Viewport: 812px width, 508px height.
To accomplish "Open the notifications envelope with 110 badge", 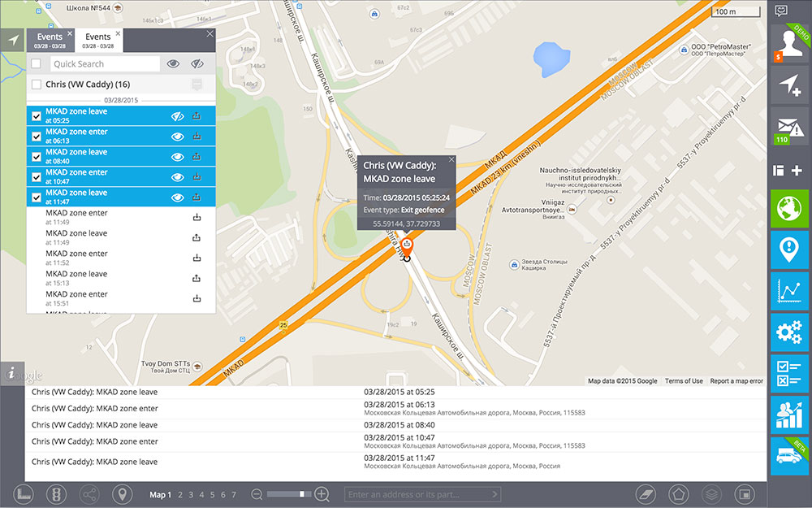I will [789, 127].
